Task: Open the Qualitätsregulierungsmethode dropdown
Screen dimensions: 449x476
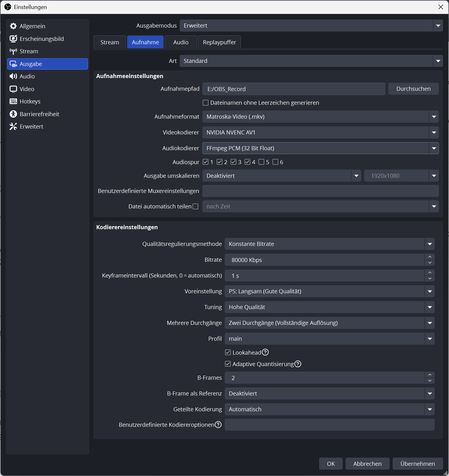Action: coord(329,244)
